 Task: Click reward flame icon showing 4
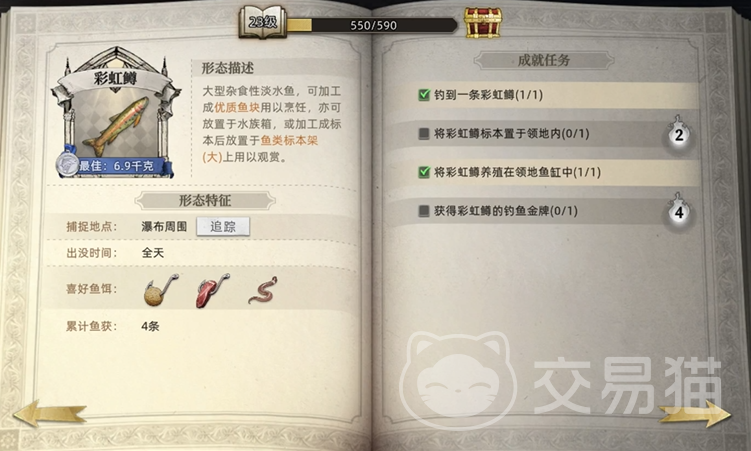point(678,211)
